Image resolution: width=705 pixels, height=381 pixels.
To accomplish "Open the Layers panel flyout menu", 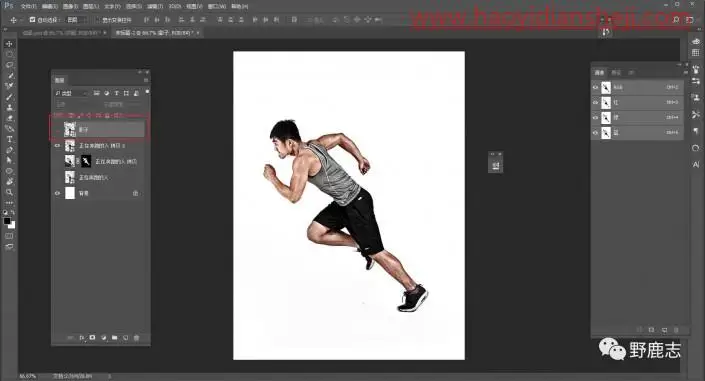I will [x=146, y=80].
